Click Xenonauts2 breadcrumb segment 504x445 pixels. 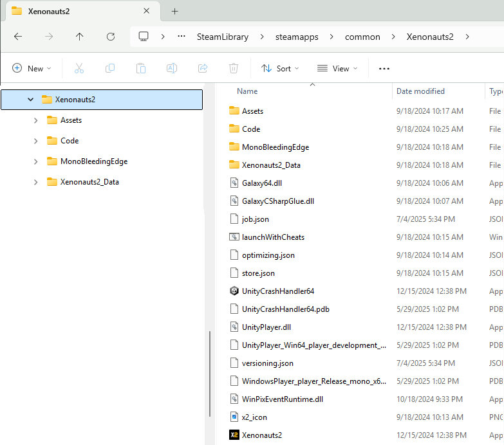click(430, 37)
